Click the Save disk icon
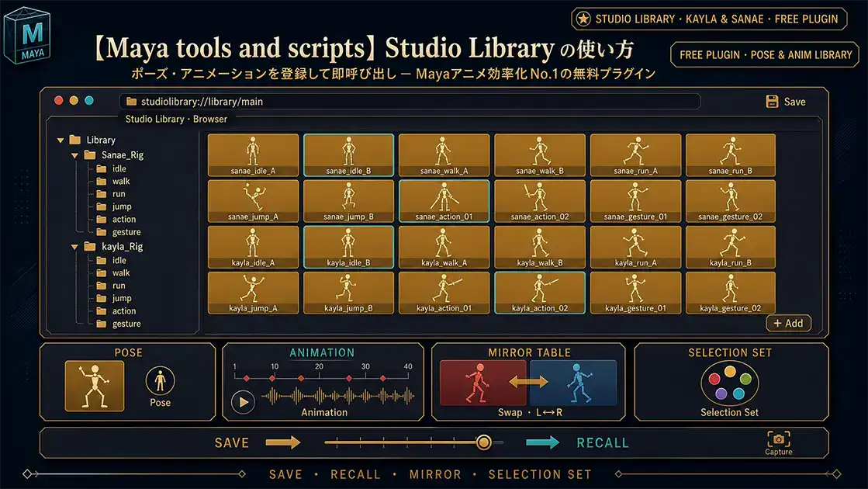This screenshot has height=489, width=868. click(772, 102)
